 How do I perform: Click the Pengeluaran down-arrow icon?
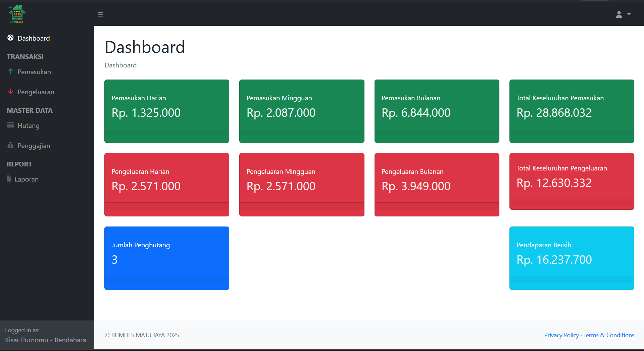click(x=10, y=92)
